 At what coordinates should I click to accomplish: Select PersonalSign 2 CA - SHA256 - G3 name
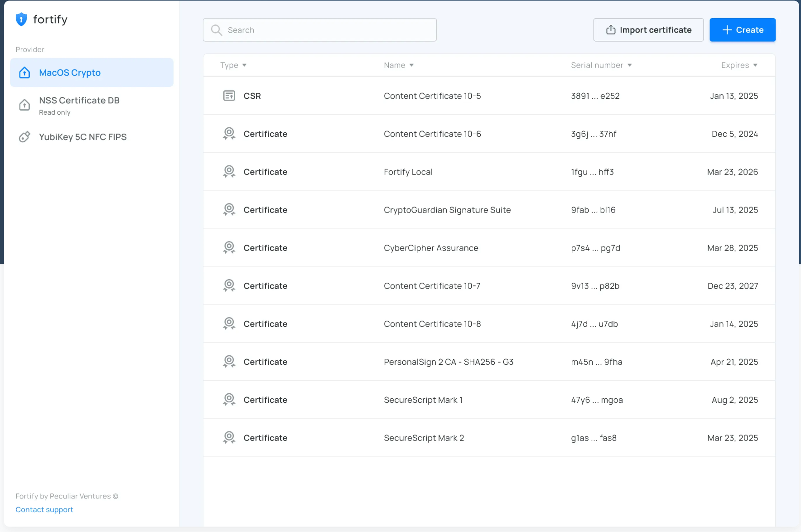449,363
